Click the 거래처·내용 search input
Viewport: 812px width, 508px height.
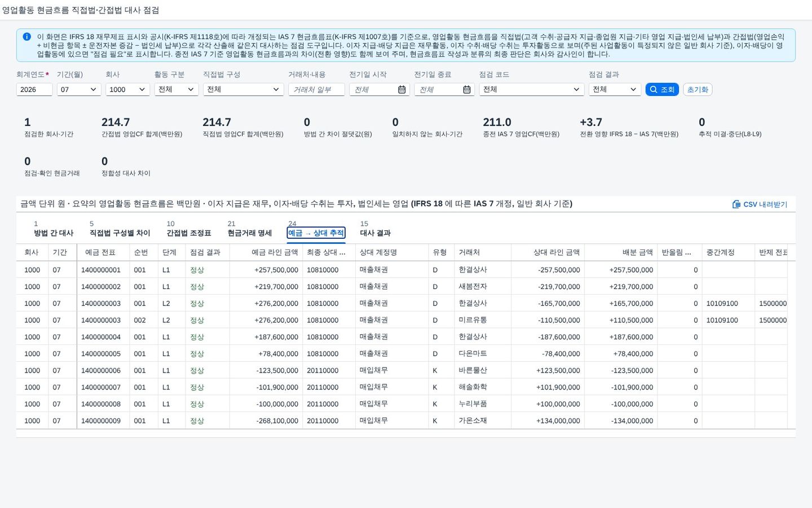[x=316, y=89]
